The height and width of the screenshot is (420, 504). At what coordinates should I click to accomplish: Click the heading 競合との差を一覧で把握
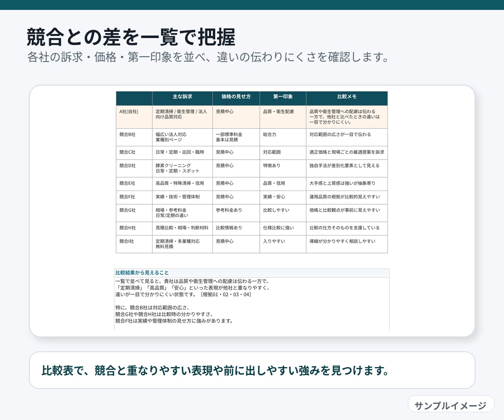[131, 37]
